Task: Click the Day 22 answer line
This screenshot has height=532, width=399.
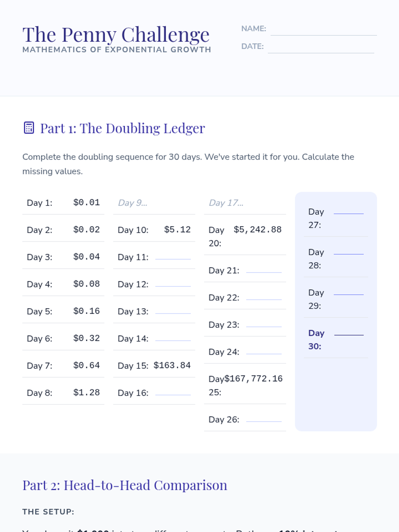Action: coord(264,297)
